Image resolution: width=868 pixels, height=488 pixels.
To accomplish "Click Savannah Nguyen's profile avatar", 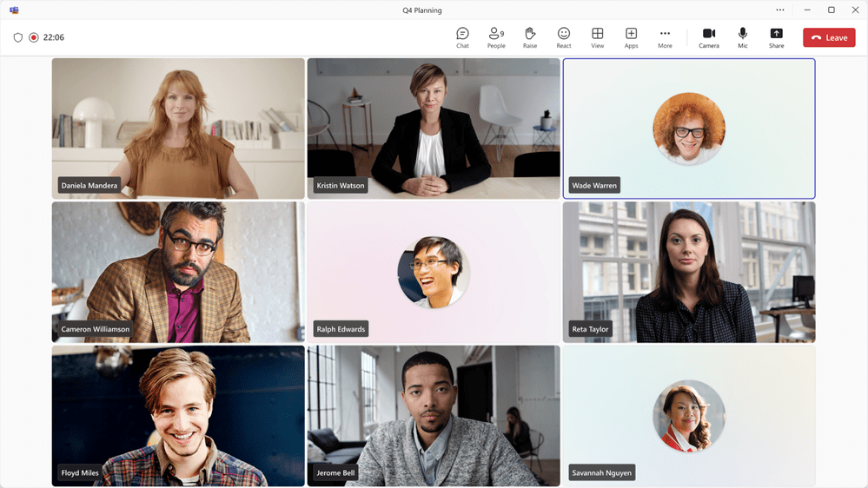I will pyautogui.click(x=689, y=416).
